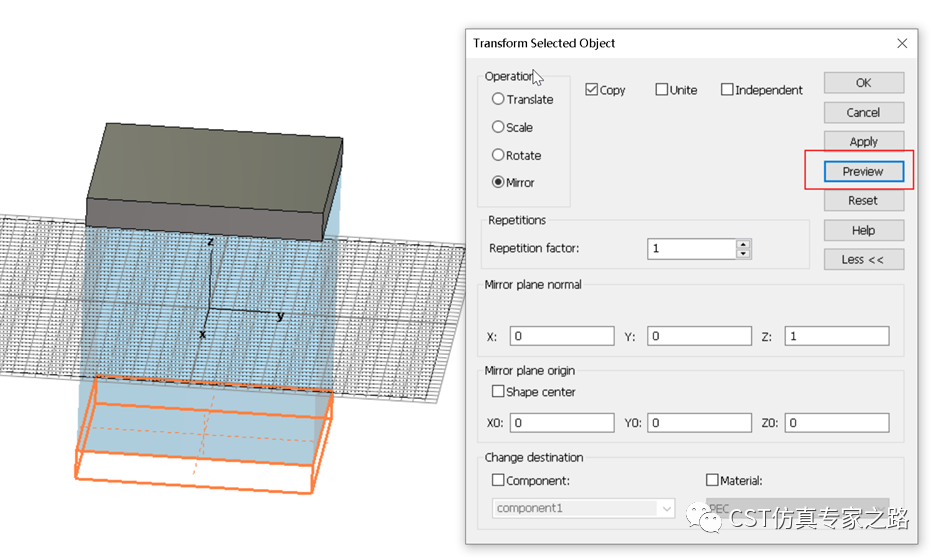Select the Rotate operation radio button
This screenshot has width=940, height=560.
[x=498, y=155]
